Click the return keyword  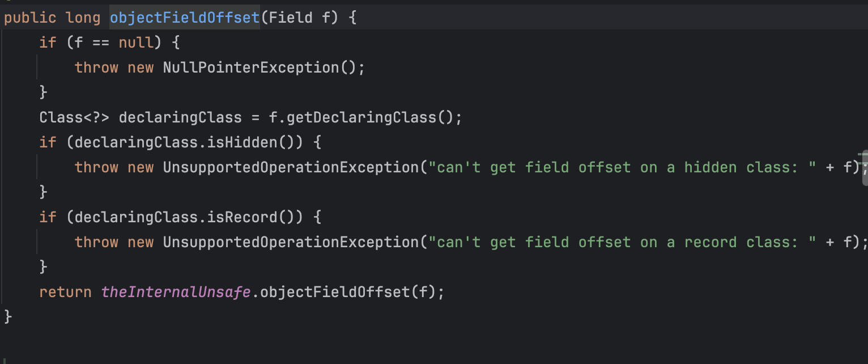(65, 292)
